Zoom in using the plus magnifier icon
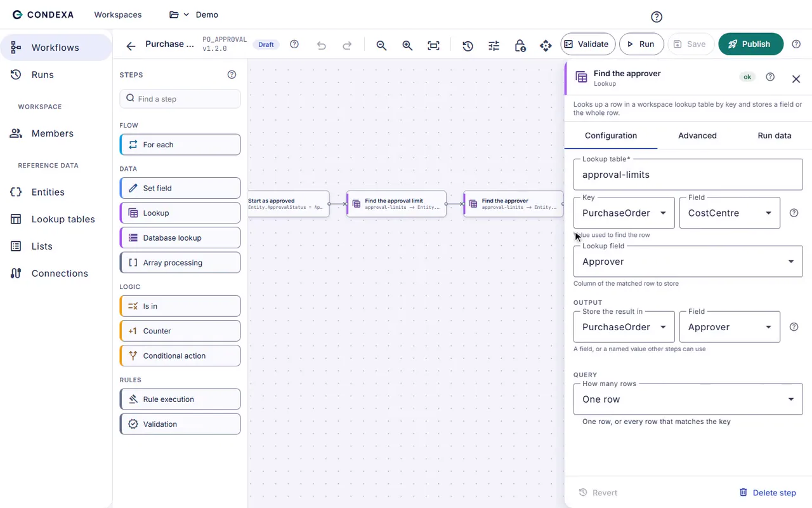Image resolution: width=812 pixels, height=508 pixels. click(407, 45)
